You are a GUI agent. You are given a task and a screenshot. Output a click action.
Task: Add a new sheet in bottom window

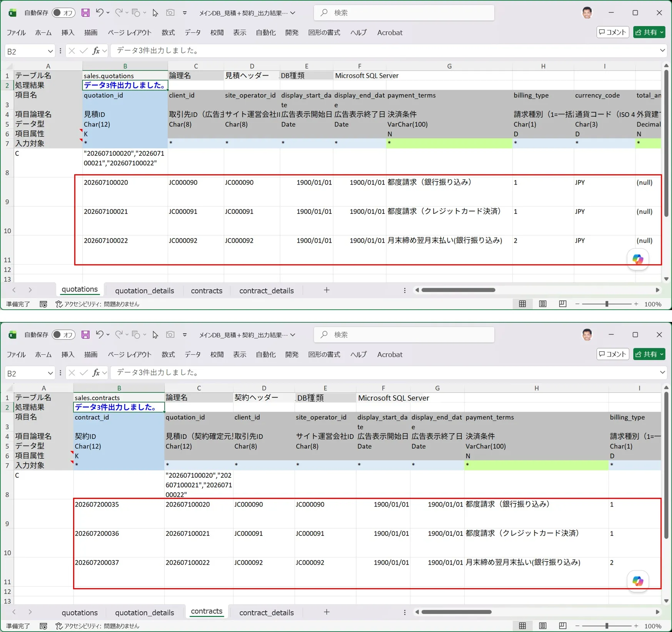click(327, 612)
